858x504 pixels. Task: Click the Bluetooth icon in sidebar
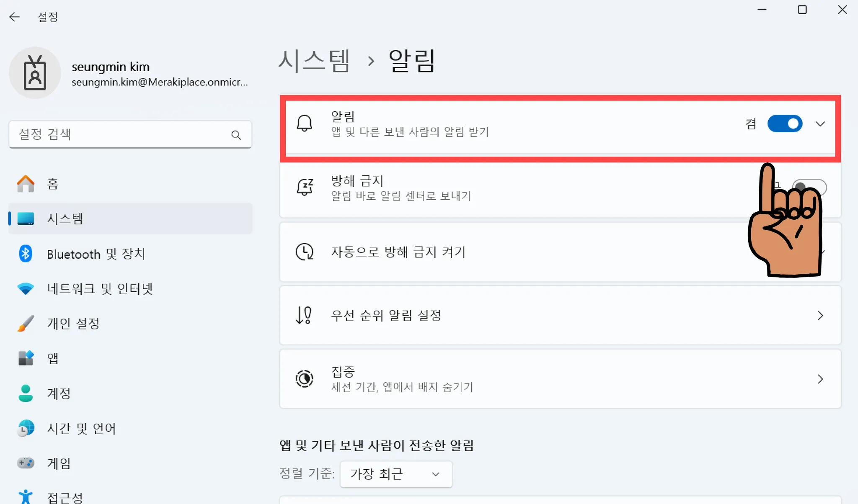(x=26, y=254)
